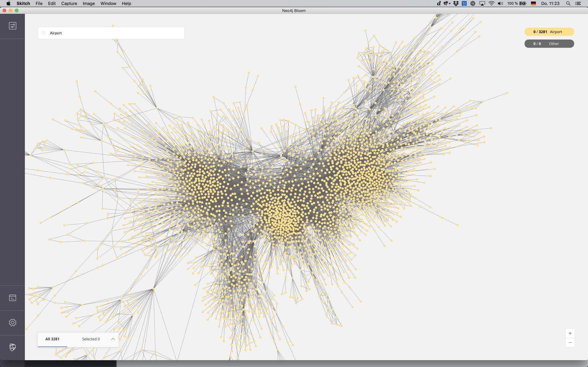The image size is (588, 367).
Task: Open the command terminal panel icon
Action: coord(12,298)
